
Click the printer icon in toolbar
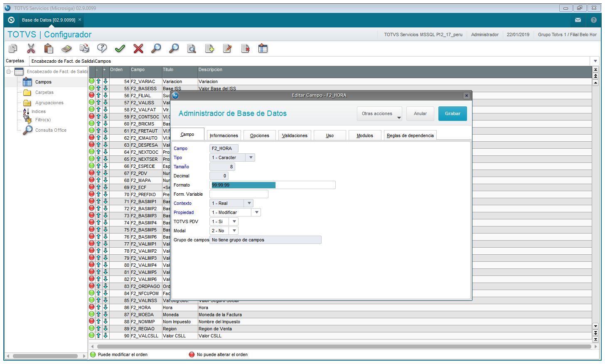tap(84, 49)
